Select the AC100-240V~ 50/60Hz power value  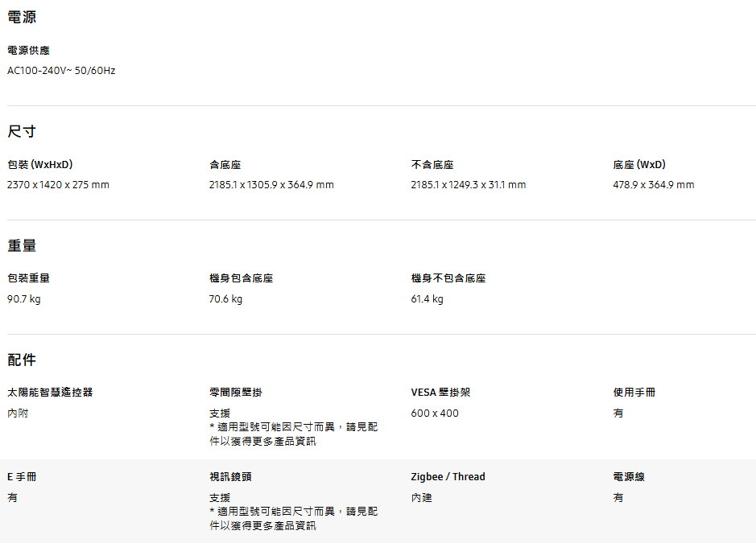pos(61,71)
